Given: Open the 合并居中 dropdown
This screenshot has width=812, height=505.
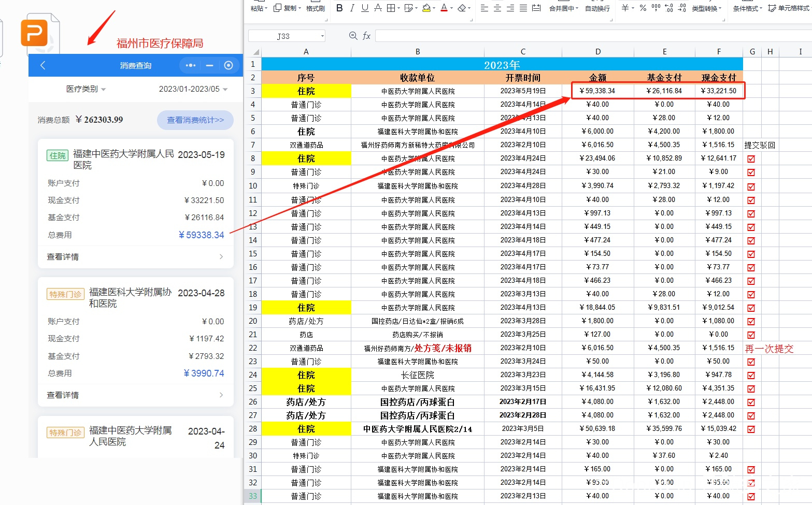Looking at the screenshot, I should (x=564, y=8).
